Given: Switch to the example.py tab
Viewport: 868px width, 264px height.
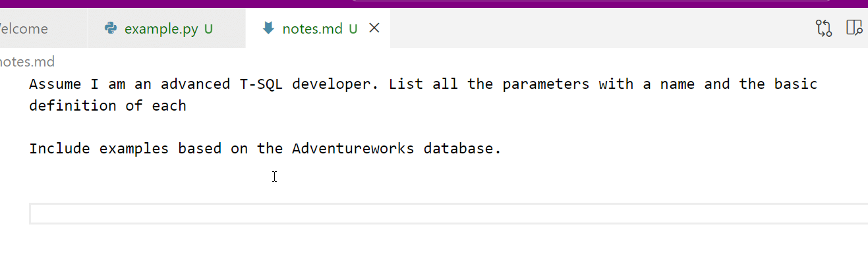Looking at the screenshot, I should tap(161, 29).
